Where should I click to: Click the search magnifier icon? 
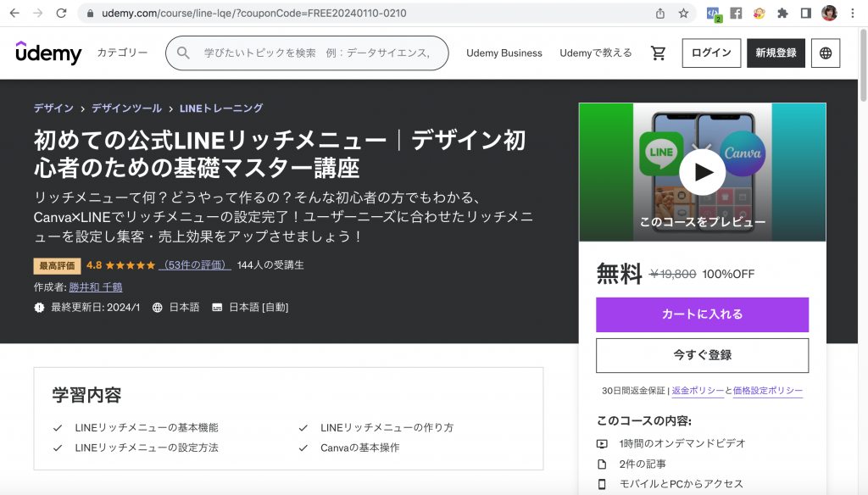[x=183, y=53]
